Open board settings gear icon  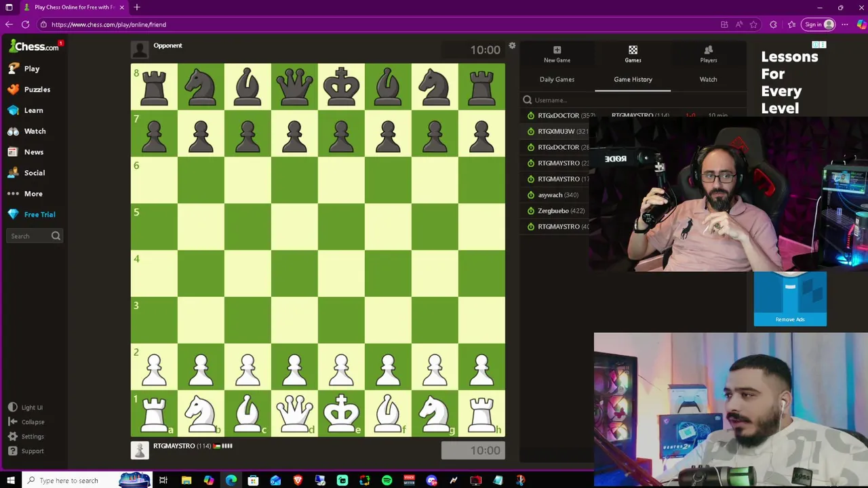tap(512, 45)
